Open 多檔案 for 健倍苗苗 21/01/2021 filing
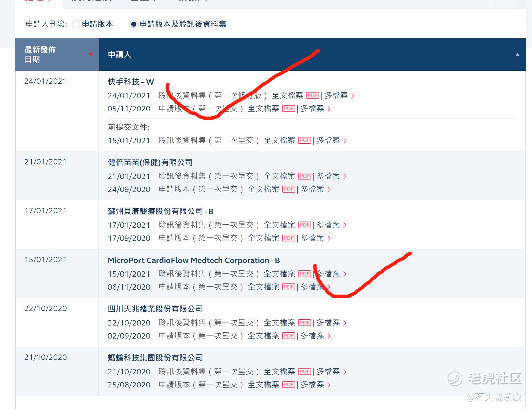The width and height of the screenshot is (532, 409). (x=331, y=176)
